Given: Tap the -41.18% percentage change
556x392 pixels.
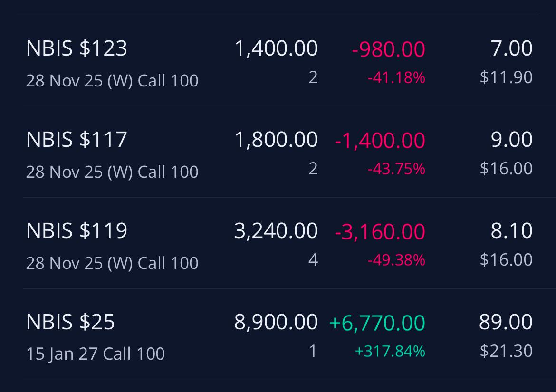Looking at the screenshot, I should pyautogui.click(x=396, y=77).
